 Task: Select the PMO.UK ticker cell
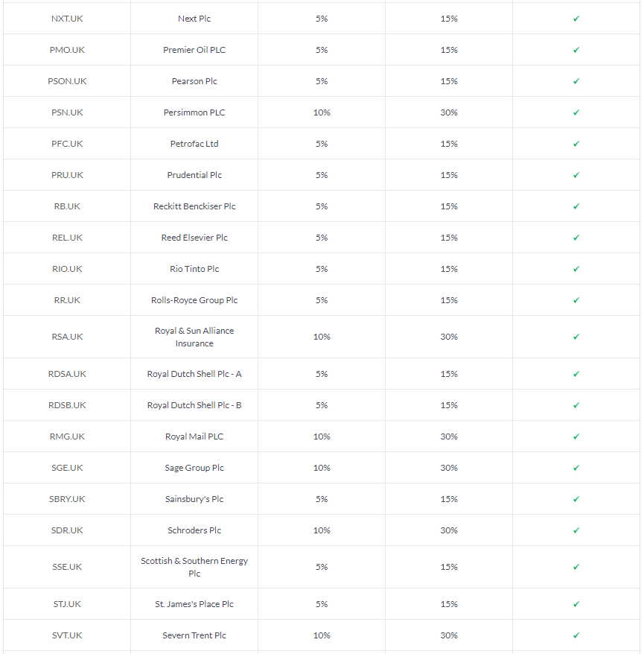click(x=67, y=50)
